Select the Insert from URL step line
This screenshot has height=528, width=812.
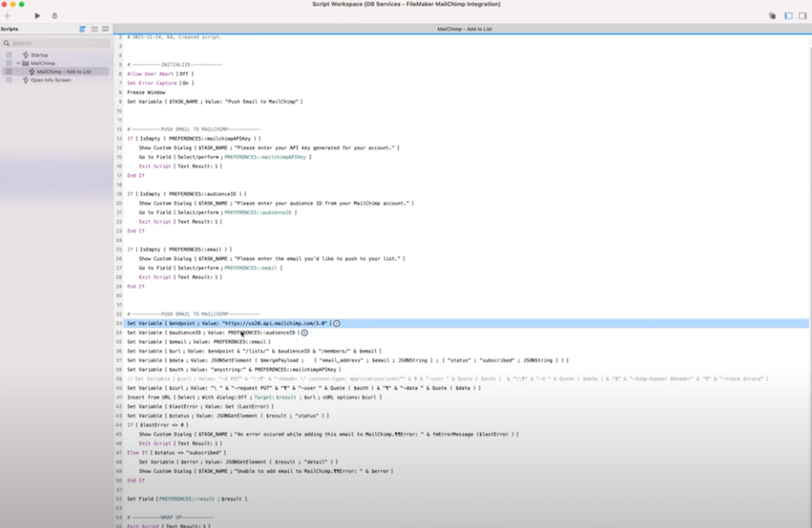click(254, 397)
